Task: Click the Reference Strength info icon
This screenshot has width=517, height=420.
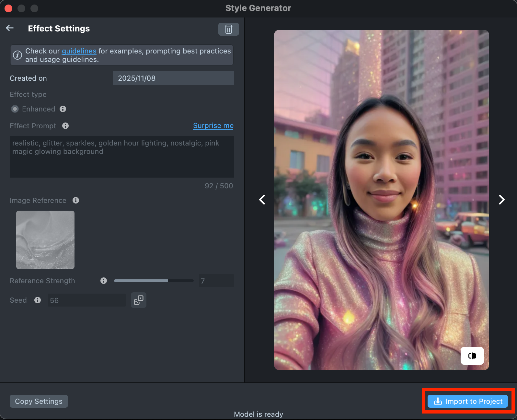Action: pos(104,281)
